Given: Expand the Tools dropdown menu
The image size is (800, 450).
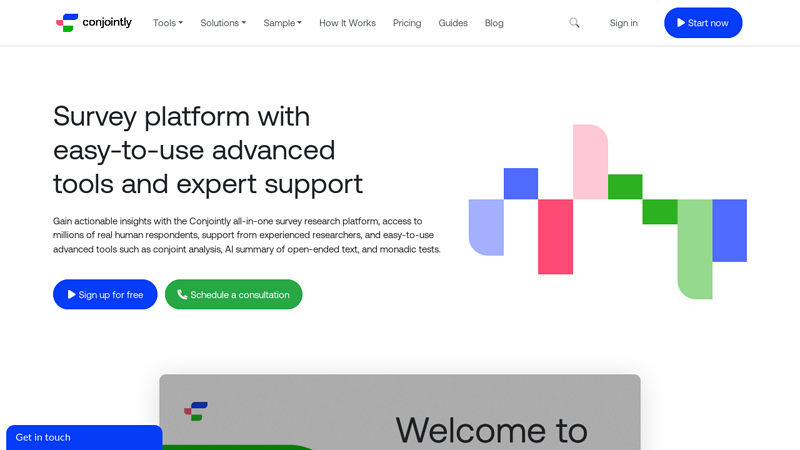Looking at the screenshot, I should [x=168, y=23].
